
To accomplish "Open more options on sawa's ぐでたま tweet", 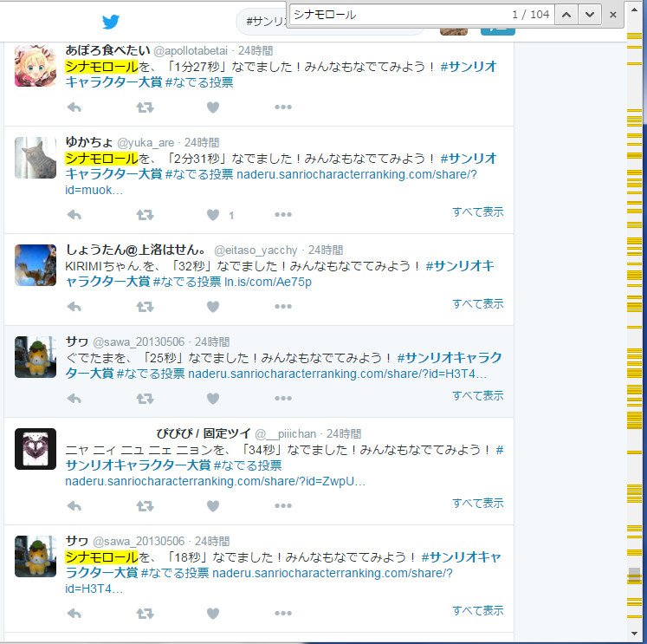I will (283, 399).
